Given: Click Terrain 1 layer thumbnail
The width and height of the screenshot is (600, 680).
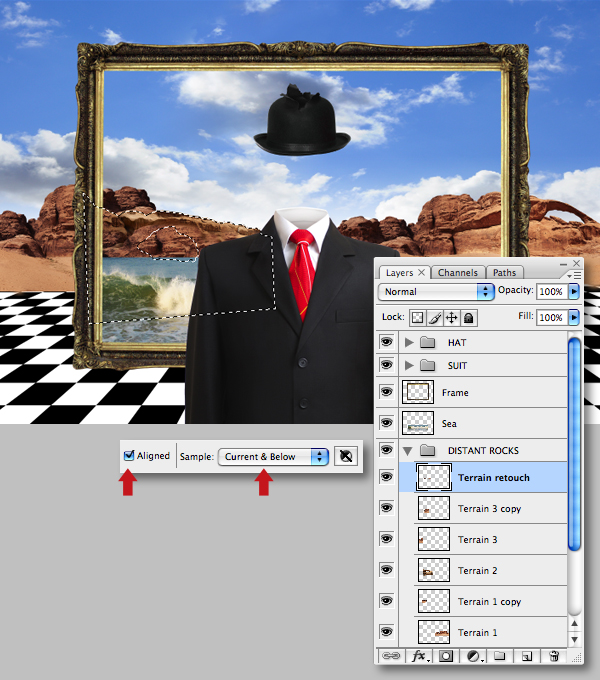Looking at the screenshot, I should click(434, 632).
